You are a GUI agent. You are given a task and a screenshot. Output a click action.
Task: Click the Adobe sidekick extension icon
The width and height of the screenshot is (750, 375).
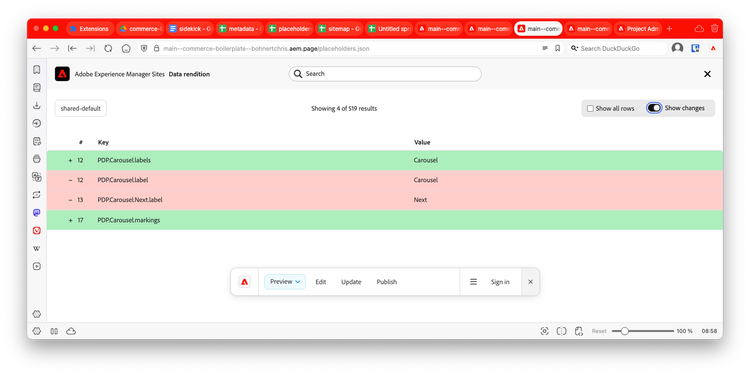[x=713, y=48]
